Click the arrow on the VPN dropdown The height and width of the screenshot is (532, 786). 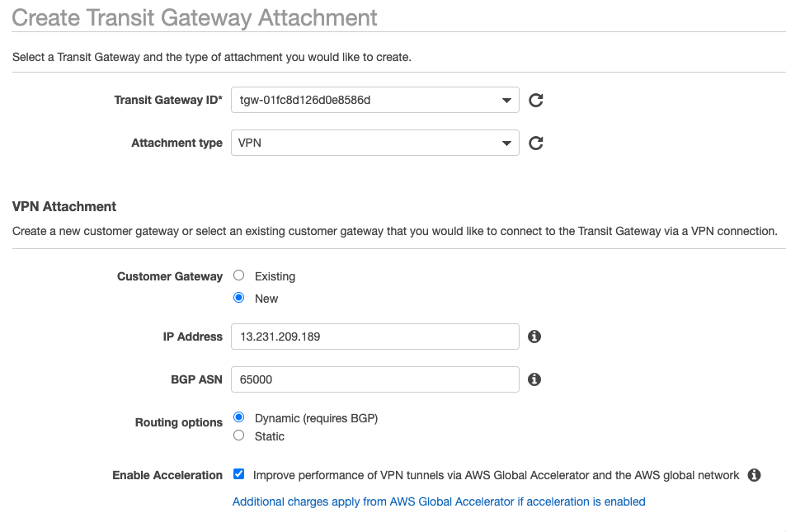tap(506, 144)
